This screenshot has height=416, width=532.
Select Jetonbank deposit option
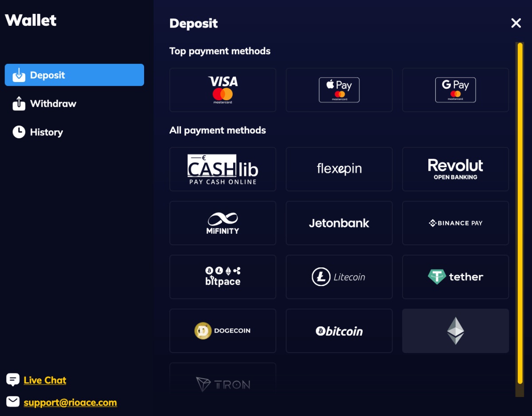tap(339, 223)
